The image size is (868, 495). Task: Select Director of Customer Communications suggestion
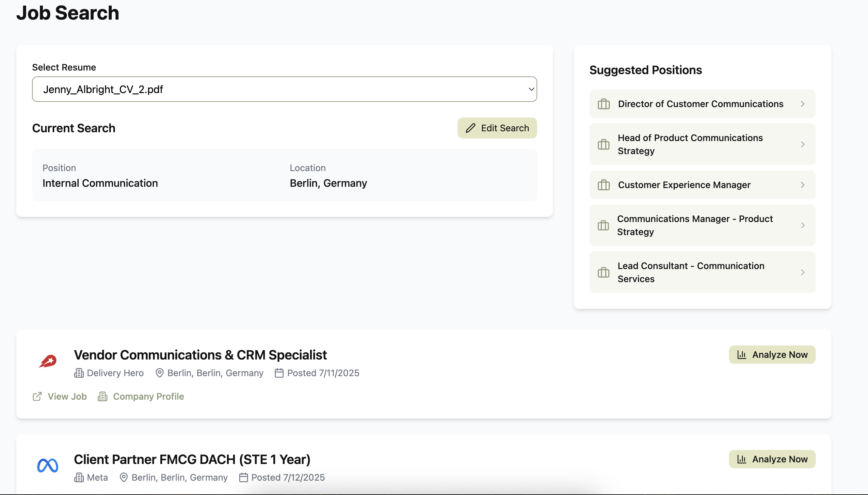[x=700, y=104]
